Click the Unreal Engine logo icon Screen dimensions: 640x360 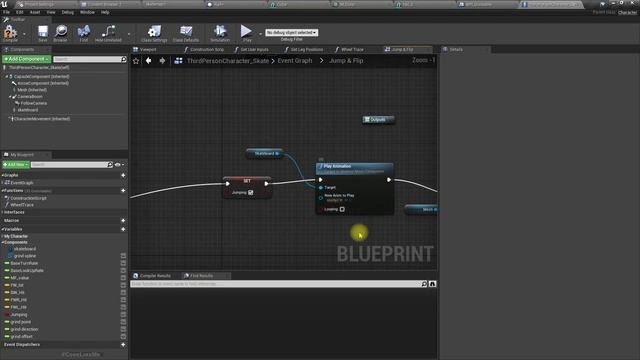click(x=4, y=4)
